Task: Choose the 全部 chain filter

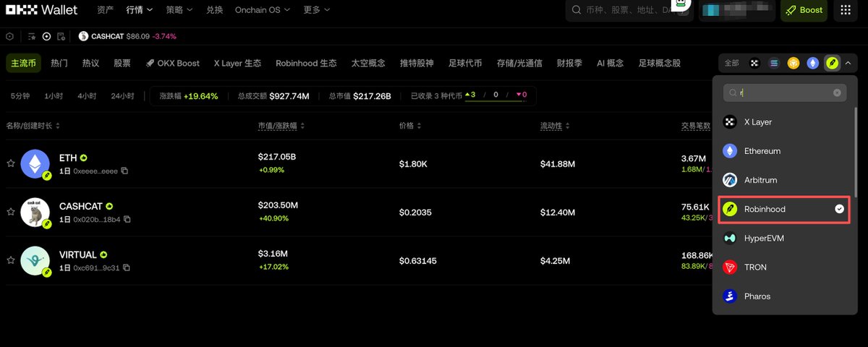Action: pos(731,63)
